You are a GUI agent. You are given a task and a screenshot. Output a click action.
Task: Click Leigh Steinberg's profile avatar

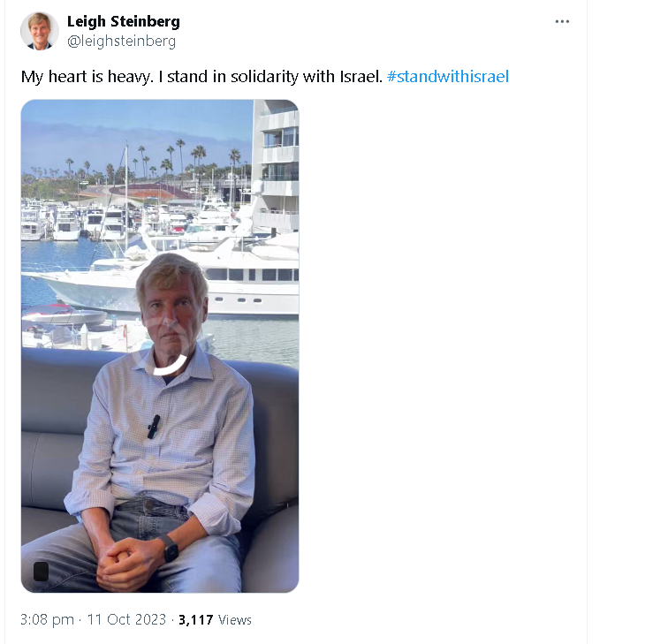tap(40, 31)
